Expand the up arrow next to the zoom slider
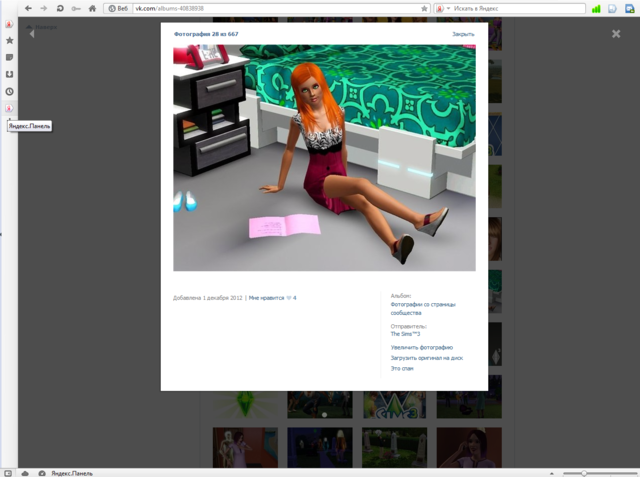 click(552, 473)
